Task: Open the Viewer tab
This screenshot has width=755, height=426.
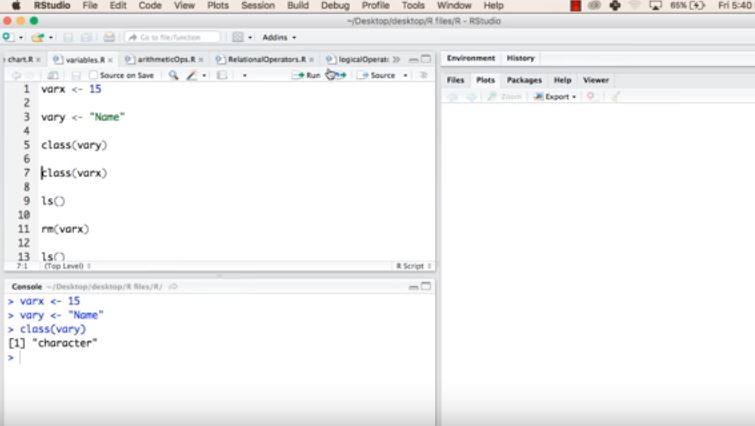Action: click(596, 80)
